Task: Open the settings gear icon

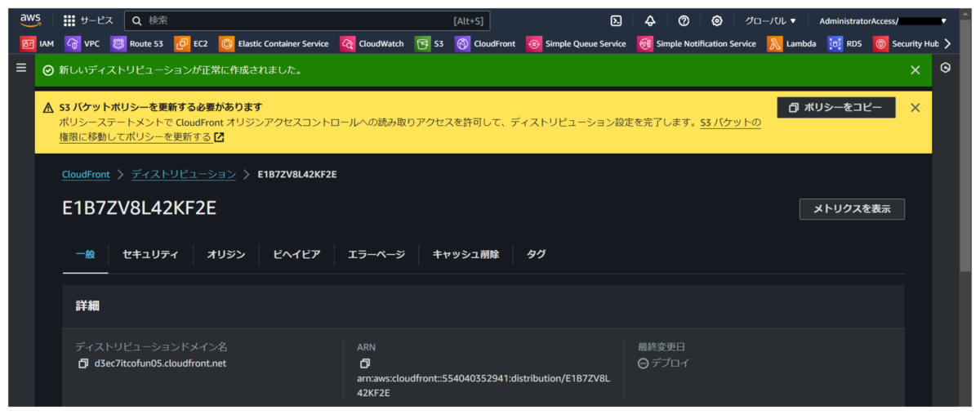Action: click(717, 21)
